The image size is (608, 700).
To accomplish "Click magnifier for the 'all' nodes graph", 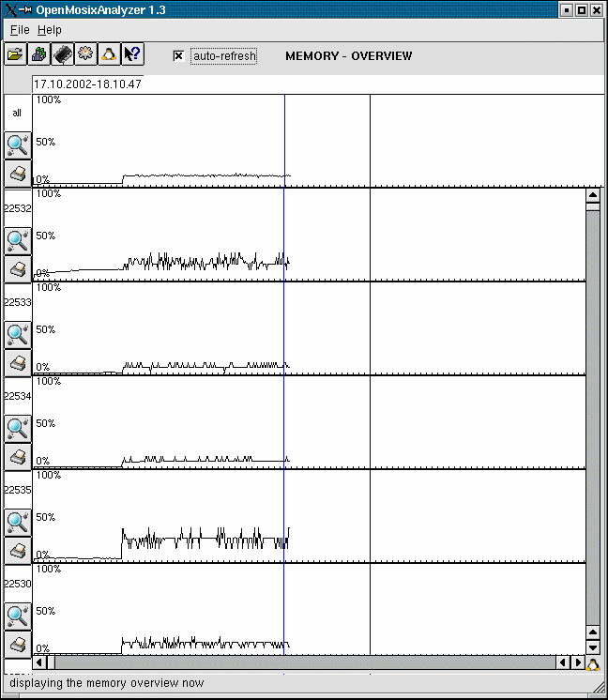I will [18, 145].
